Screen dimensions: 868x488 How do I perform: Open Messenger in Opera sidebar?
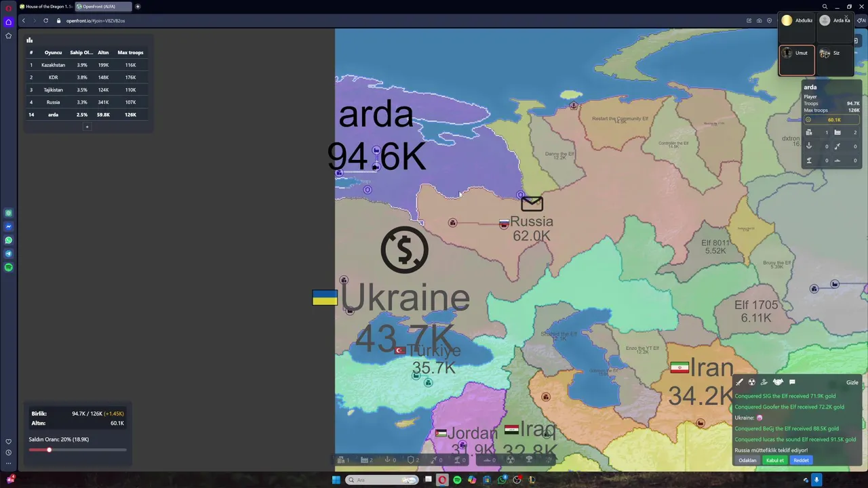coord(8,226)
